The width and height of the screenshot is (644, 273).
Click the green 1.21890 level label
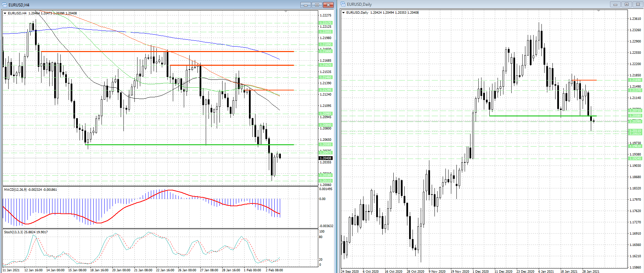325,45
